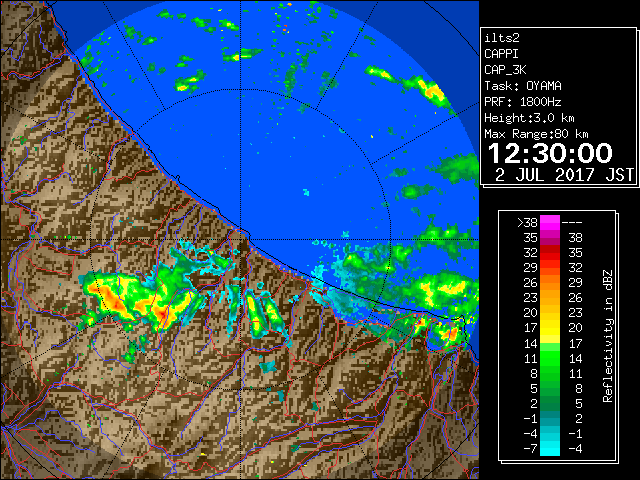Viewport: 640px width, 480px height.
Task: Click the '>38' legend value label
Action: pos(527,223)
